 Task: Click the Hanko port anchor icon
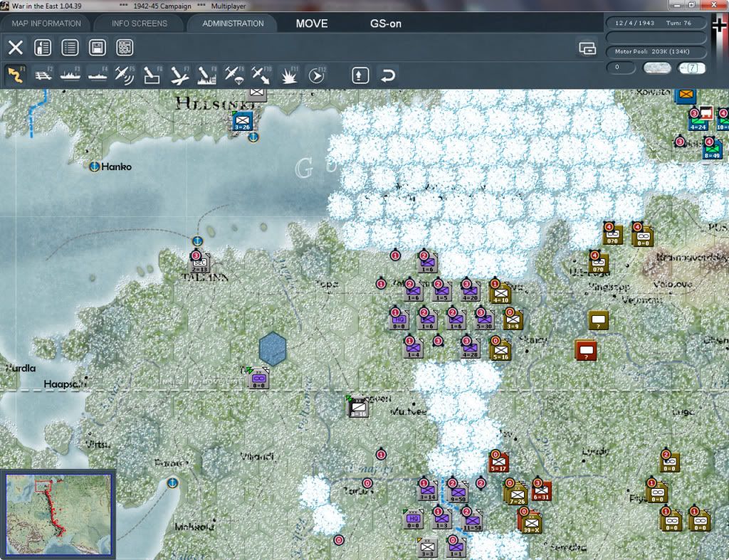pyautogui.click(x=95, y=167)
